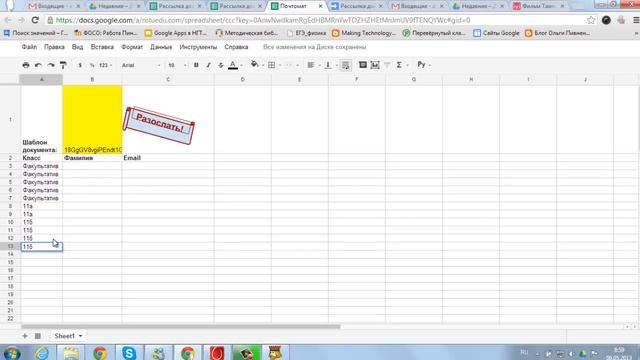This screenshot has height=360, width=640.
Task: Reload the page in Chrome
Action: tap(35, 20)
